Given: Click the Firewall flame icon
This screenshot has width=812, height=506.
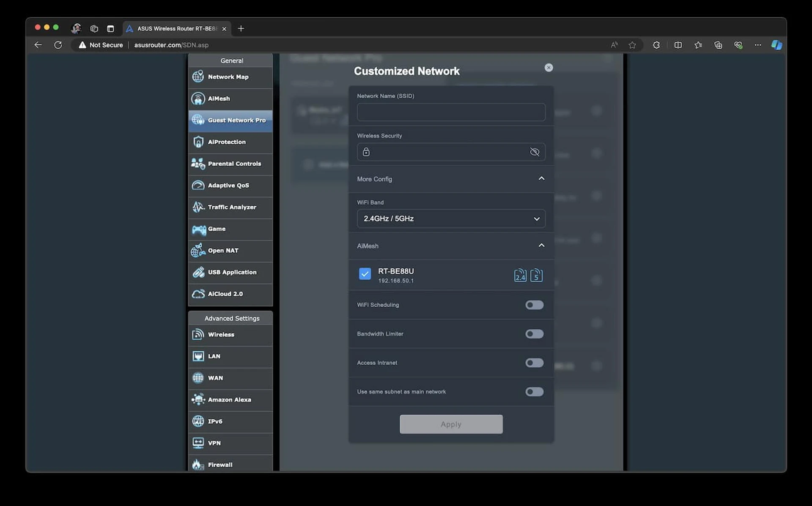Looking at the screenshot, I should pyautogui.click(x=198, y=464).
